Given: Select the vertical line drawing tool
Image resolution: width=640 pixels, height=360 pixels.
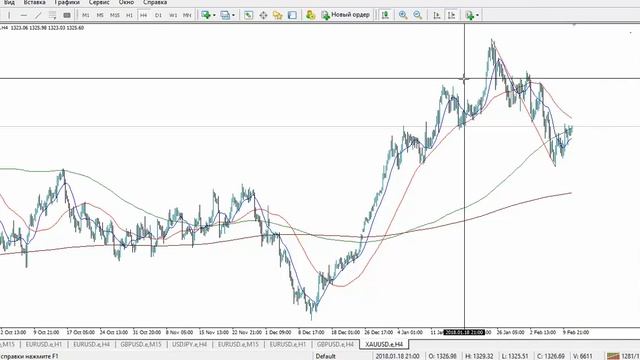Looking at the screenshot, I should 9,15.
